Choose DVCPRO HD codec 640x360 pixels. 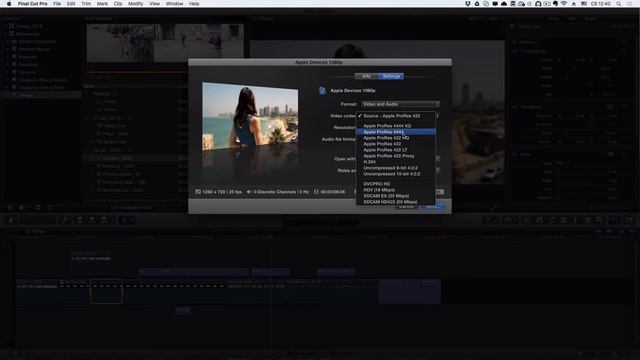click(x=396, y=184)
